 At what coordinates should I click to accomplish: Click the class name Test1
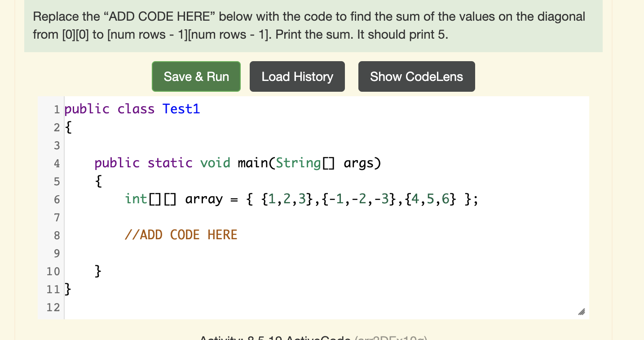tap(181, 109)
